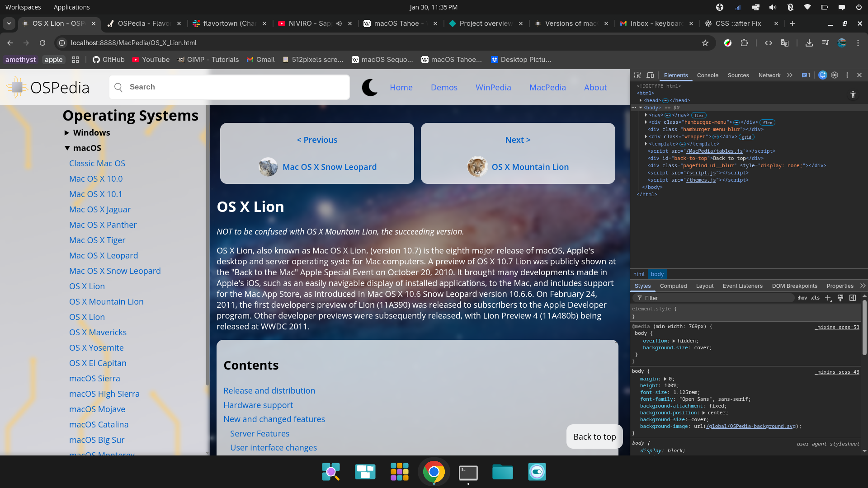868x488 pixels.
Task: Click the new style rule plus icon
Action: coord(828,298)
